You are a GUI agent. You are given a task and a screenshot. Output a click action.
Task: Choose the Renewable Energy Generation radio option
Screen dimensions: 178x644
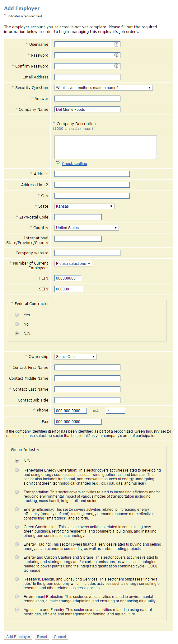point(17,470)
